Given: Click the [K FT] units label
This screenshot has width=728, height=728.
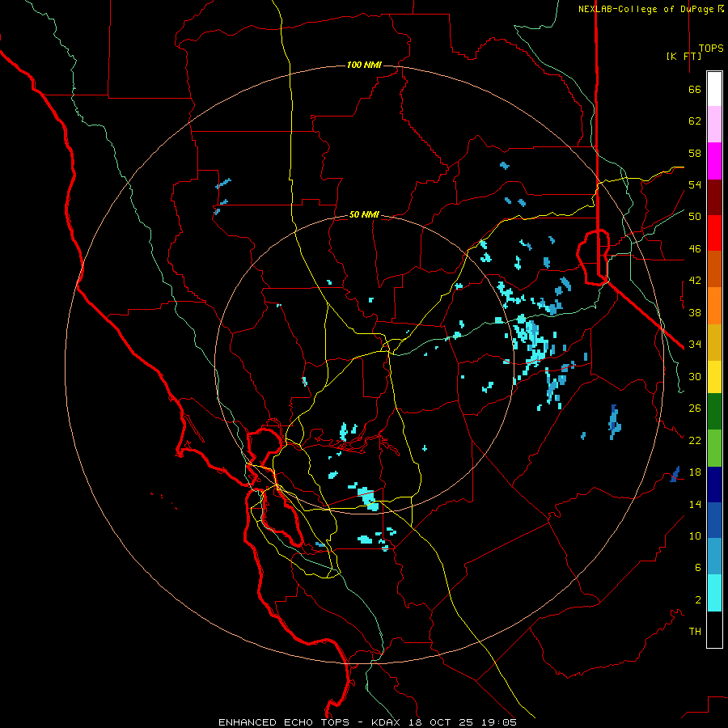Looking at the screenshot, I should (684, 56).
